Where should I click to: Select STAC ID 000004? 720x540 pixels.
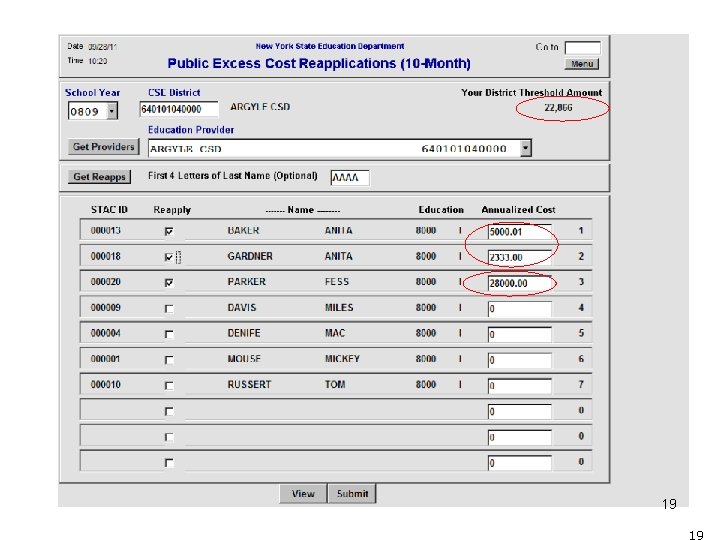pyautogui.click(x=106, y=333)
